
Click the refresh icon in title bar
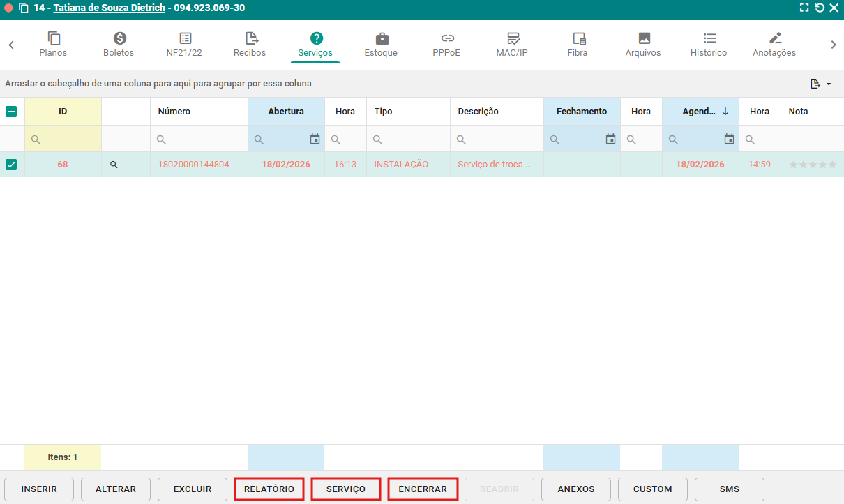820,8
